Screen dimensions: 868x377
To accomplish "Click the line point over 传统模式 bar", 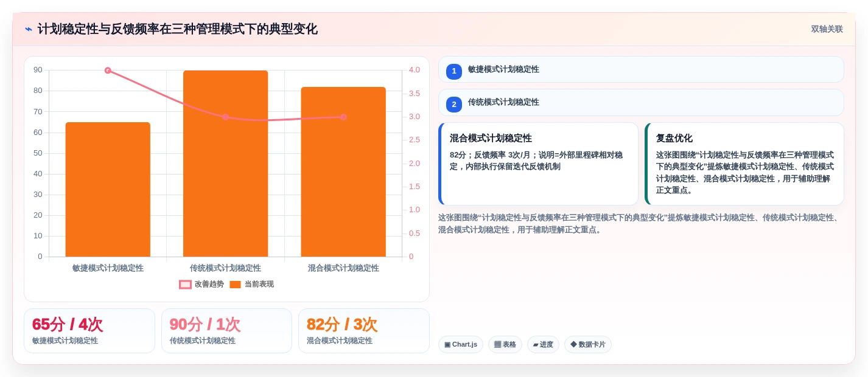I will (x=225, y=117).
